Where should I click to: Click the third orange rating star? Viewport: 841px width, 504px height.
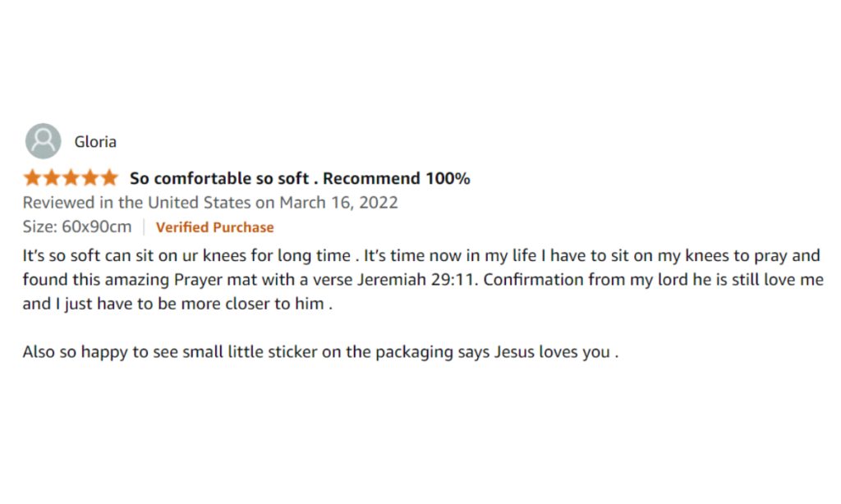pyautogui.click(x=71, y=178)
